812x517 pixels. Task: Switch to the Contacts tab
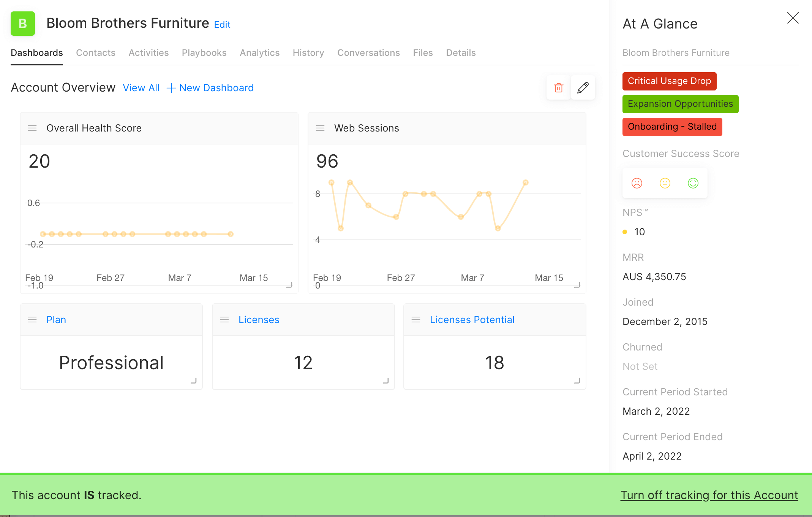pyautogui.click(x=95, y=53)
